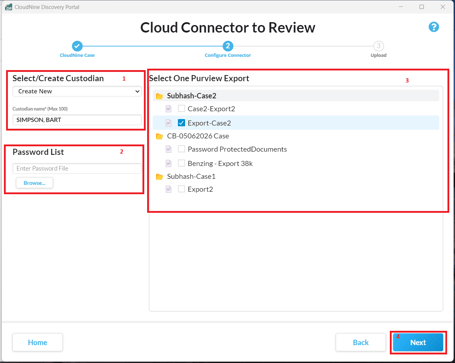Click the CloudNine Discovery Portal app icon
The image size is (455, 363).
click(x=9, y=7)
